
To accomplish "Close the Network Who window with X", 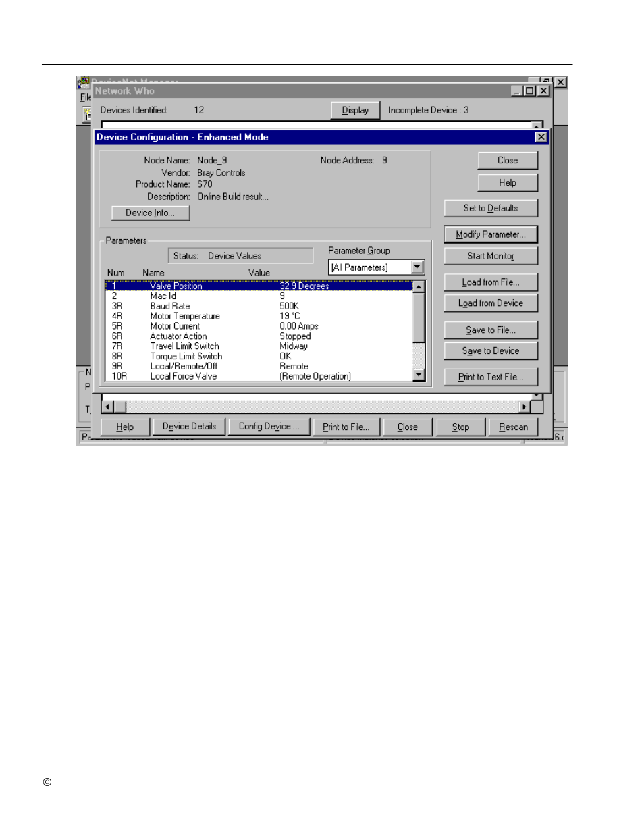I will point(543,90).
